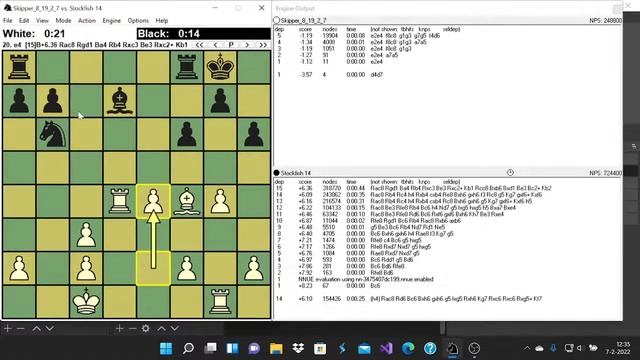Open OBS Studio icon in taskbar
Image resolution: width=640 pixels, height=360 pixels.
click(474, 349)
